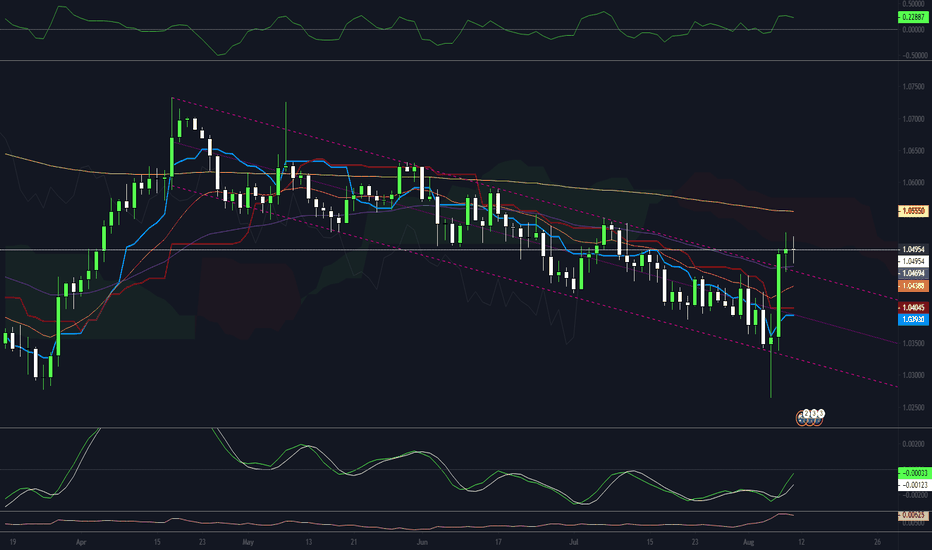The height and width of the screenshot is (550, 932).
Task: Click the tall green candle in early August
Action: 779,296
